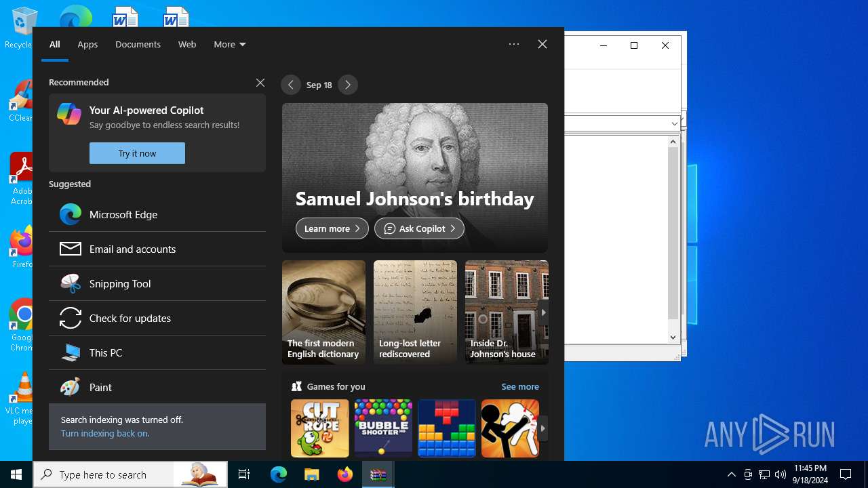Switch to Documents search tab

pyautogui.click(x=138, y=44)
